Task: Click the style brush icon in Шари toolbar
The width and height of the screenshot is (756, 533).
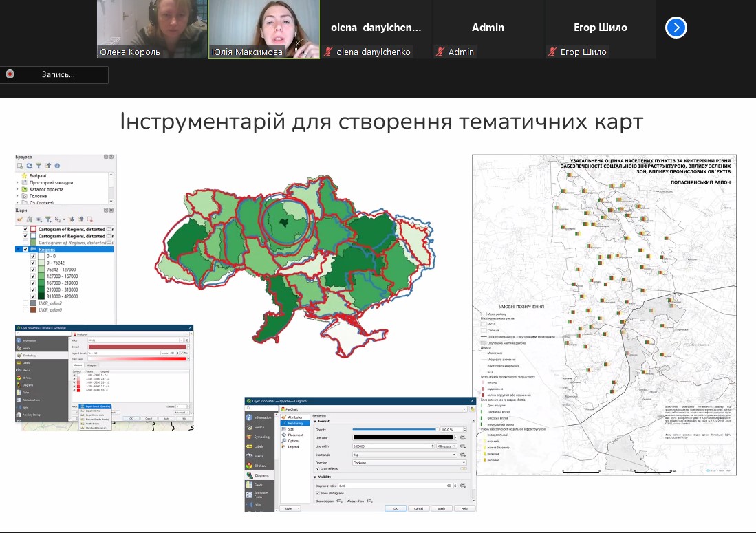Action: (x=21, y=219)
